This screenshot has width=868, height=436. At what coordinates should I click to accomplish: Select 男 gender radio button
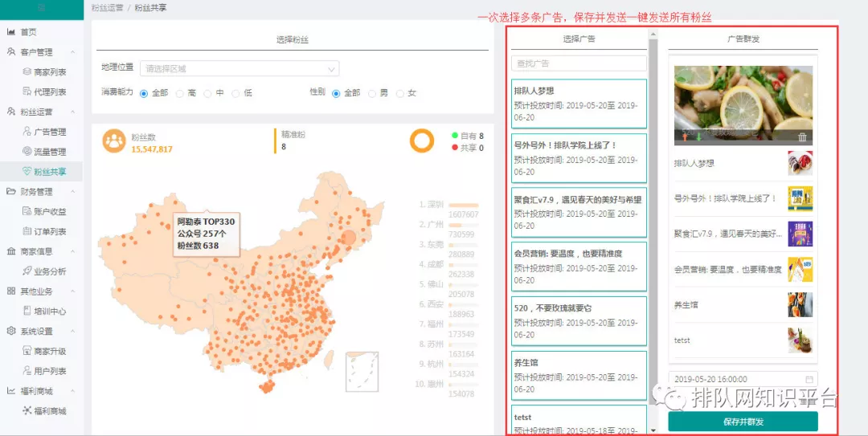(372, 93)
